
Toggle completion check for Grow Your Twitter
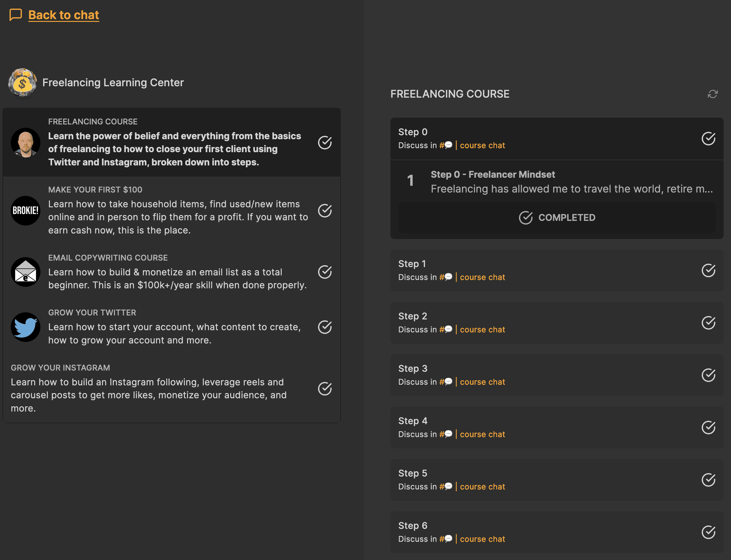coord(325,327)
